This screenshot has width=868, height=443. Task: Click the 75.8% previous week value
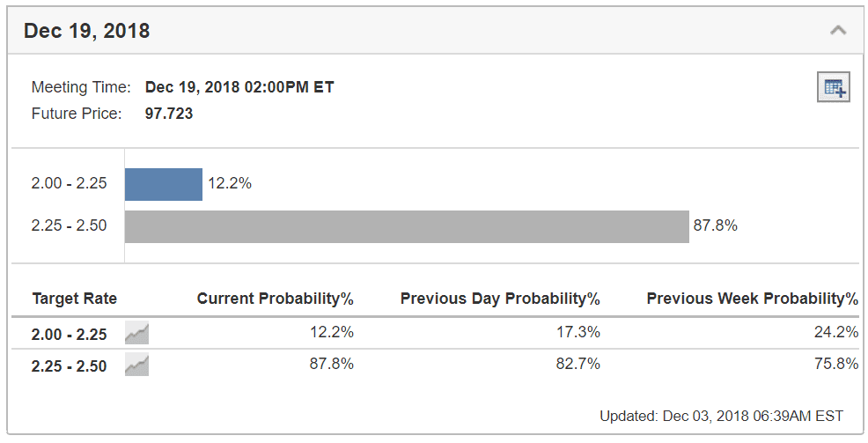pos(836,364)
